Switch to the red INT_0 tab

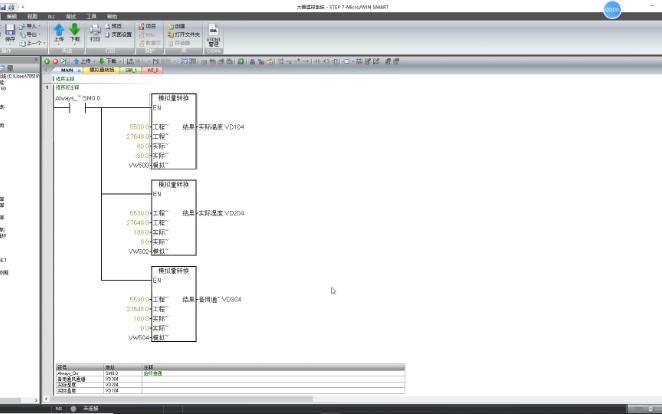[x=153, y=70]
